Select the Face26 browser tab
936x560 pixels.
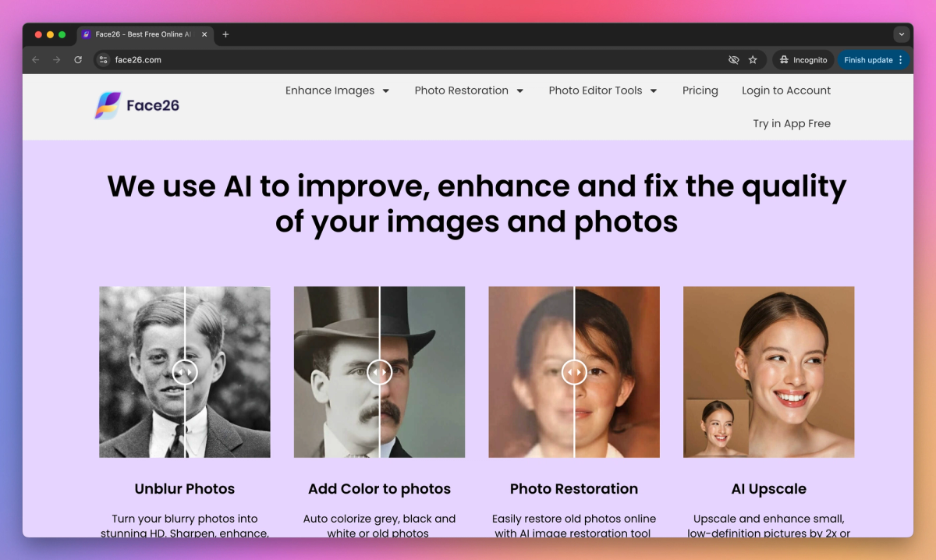click(144, 34)
